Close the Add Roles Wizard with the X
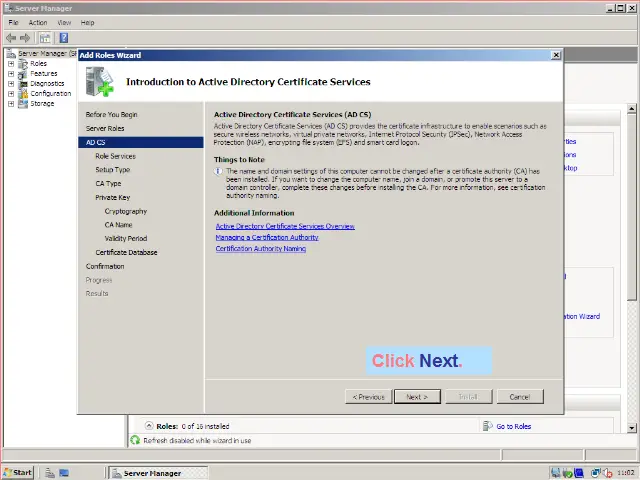 (x=556, y=55)
